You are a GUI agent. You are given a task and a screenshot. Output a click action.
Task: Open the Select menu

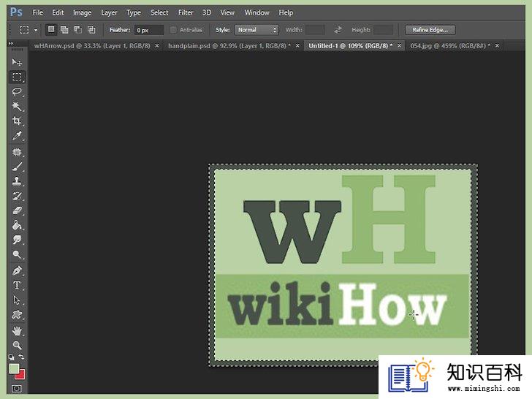(x=159, y=12)
